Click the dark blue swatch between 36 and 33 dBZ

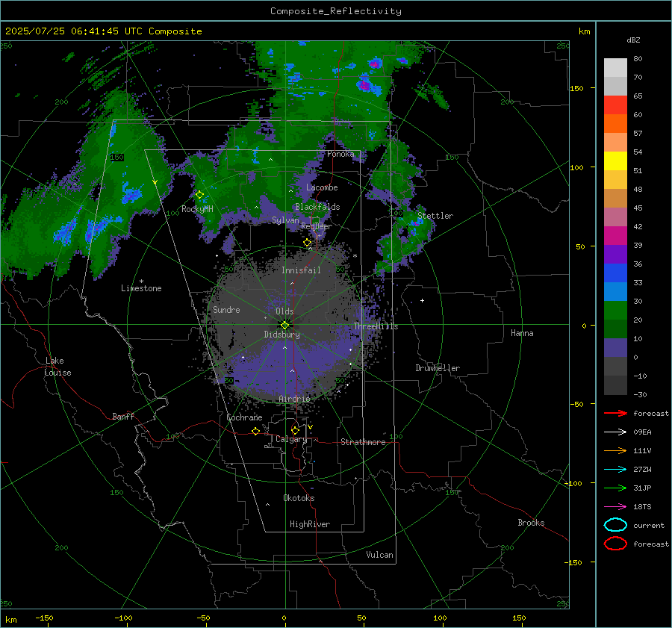click(615, 273)
